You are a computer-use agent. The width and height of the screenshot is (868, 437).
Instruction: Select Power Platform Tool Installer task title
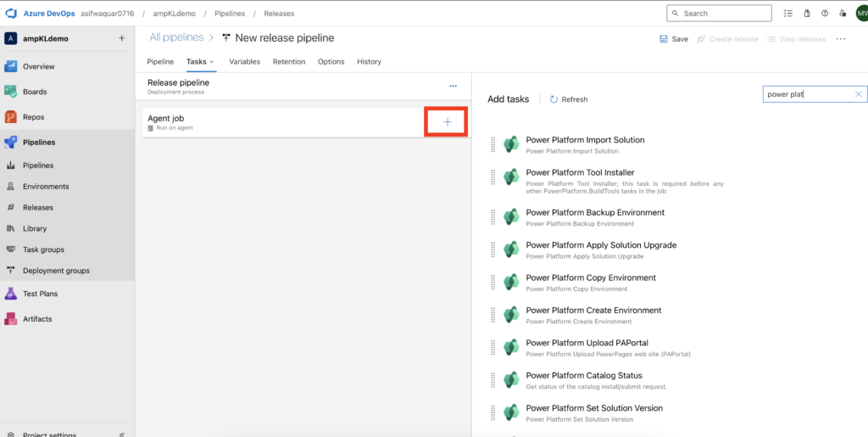[x=580, y=173]
